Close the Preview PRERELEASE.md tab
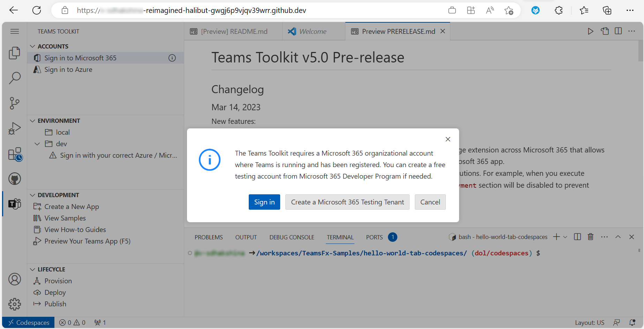Image resolution: width=644 pixels, height=329 pixels. (x=443, y=31)
